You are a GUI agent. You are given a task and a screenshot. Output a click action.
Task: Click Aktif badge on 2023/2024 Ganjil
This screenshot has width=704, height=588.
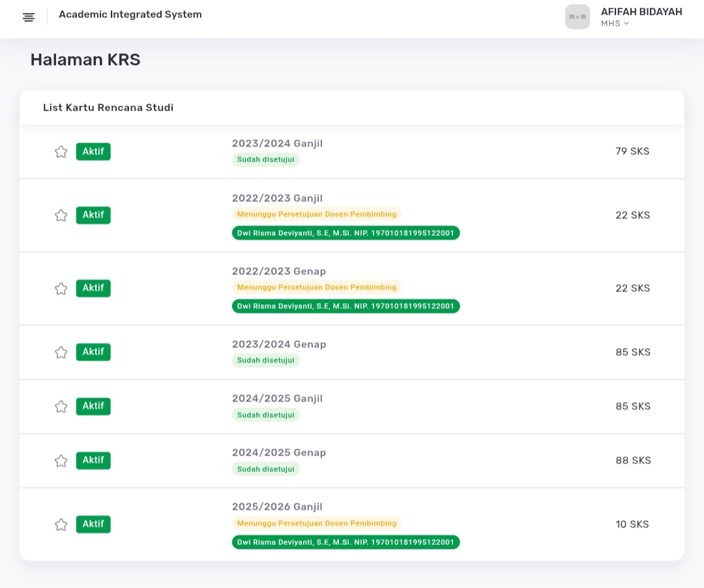tap(93, 151)
